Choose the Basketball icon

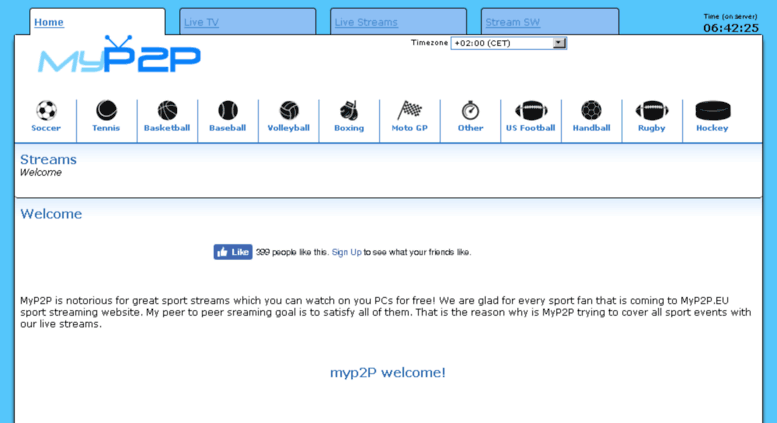[x=167, y=110]
